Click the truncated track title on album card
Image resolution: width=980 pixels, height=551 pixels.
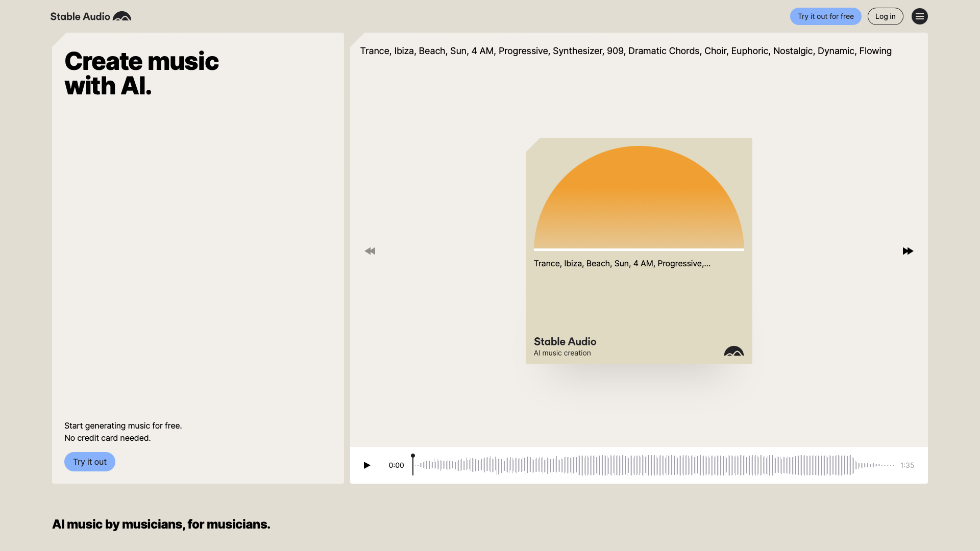point(622,263)
